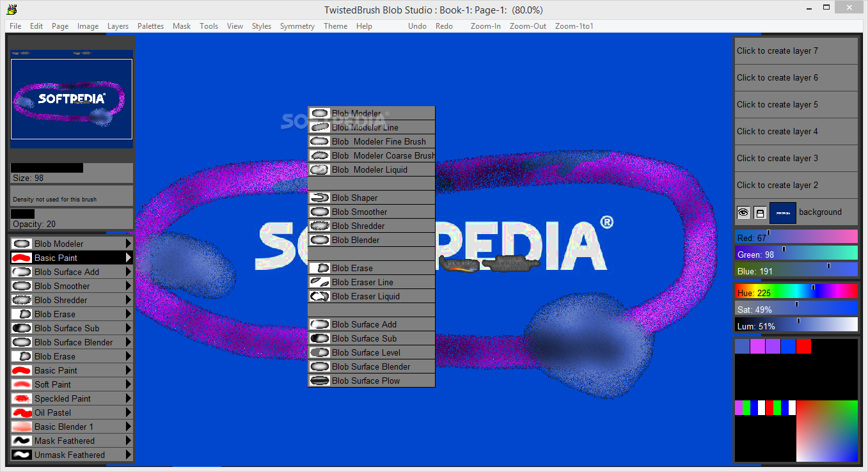The height and width of the screenshot is (472, 868).
Task: Select the background layer thumbnail
Action: pos(782,212)
